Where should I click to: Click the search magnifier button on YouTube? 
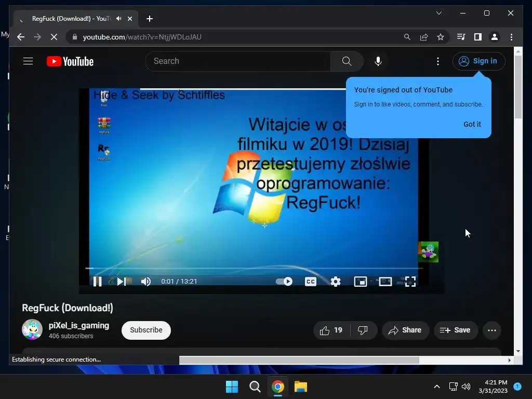(x=347, y=61)
